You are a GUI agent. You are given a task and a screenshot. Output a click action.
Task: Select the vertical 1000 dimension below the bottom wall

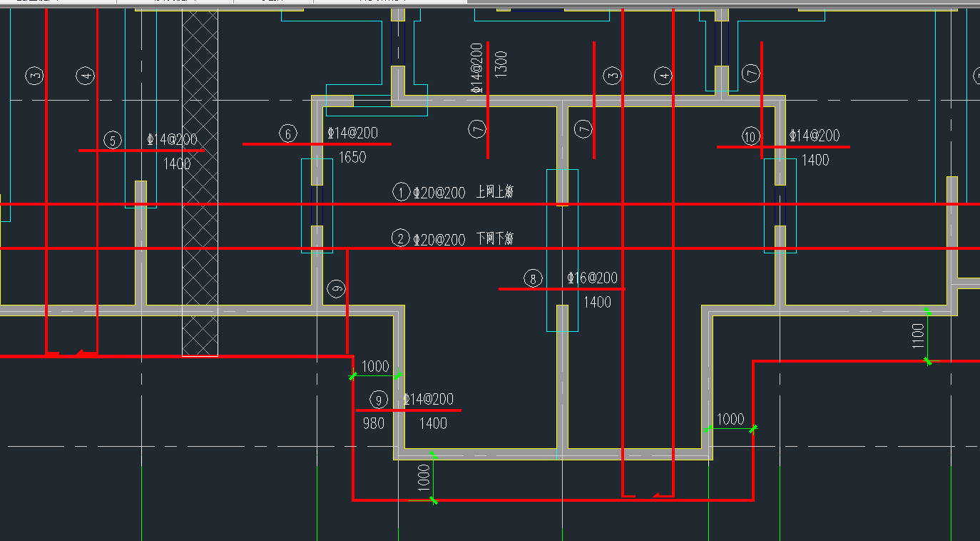tap(424, 477)
